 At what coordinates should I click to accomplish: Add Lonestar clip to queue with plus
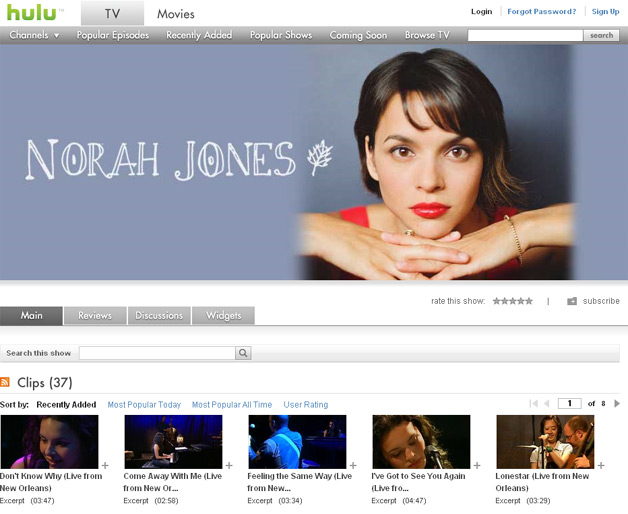(601, 465)
